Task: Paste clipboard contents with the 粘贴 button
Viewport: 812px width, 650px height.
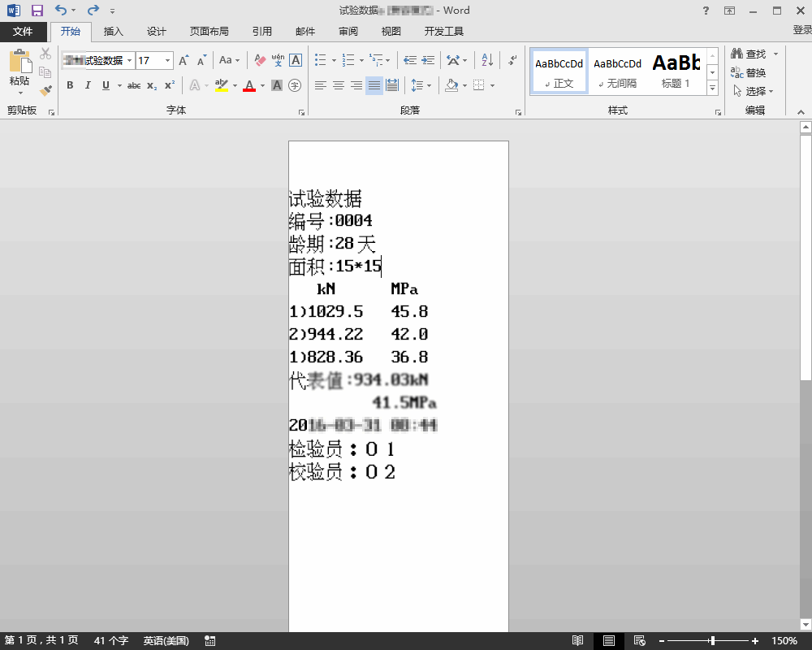Action: [x=19, y=71]
